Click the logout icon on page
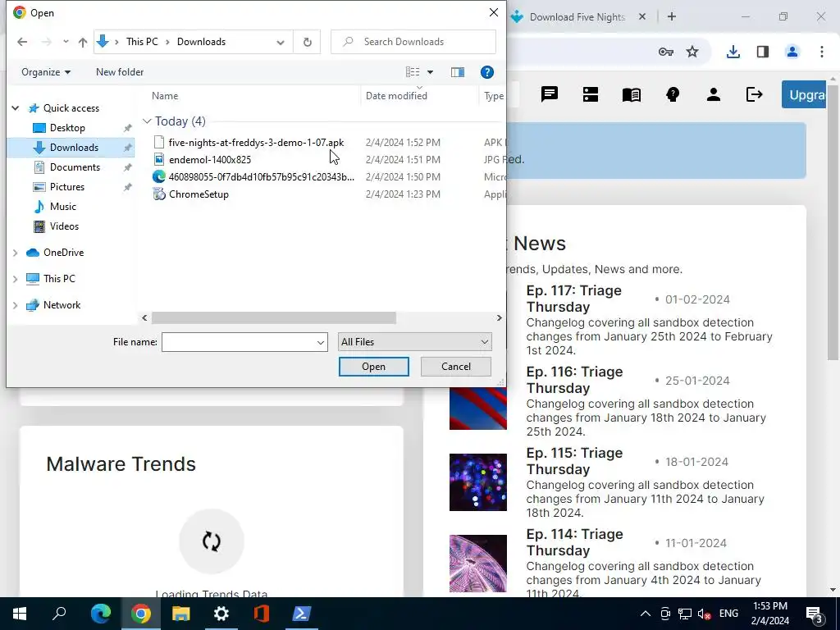 pos(754,95)
